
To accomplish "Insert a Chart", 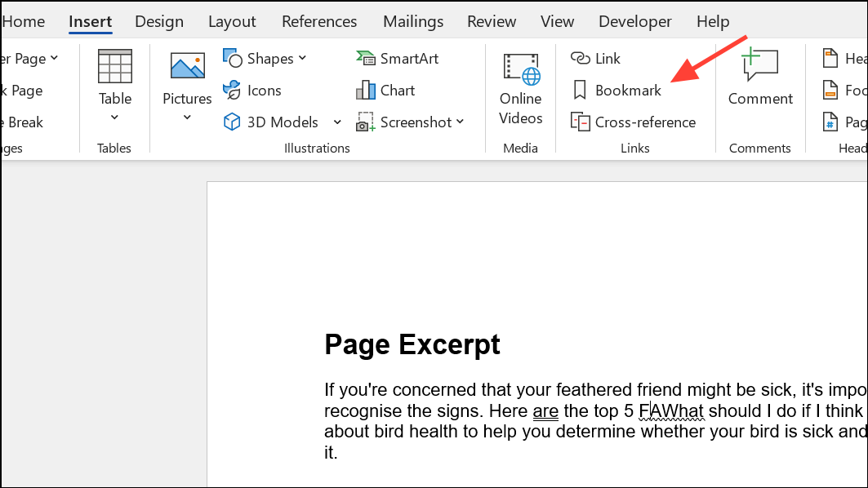I will (x=385, y=91).
